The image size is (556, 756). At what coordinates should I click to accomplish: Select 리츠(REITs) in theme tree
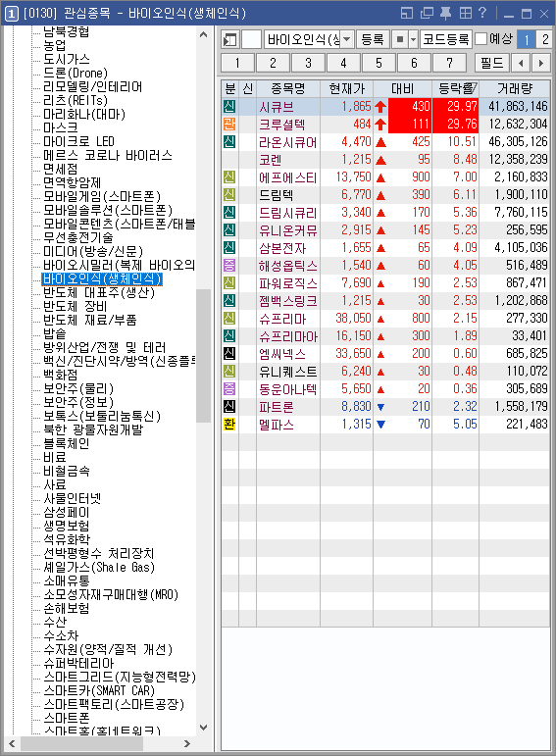click(x=76, y=101)
